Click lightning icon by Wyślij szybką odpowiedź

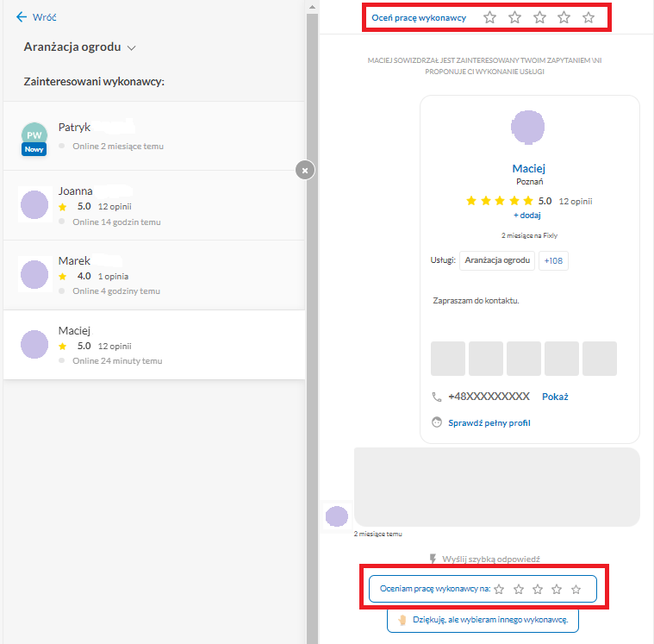pos(433,559)
